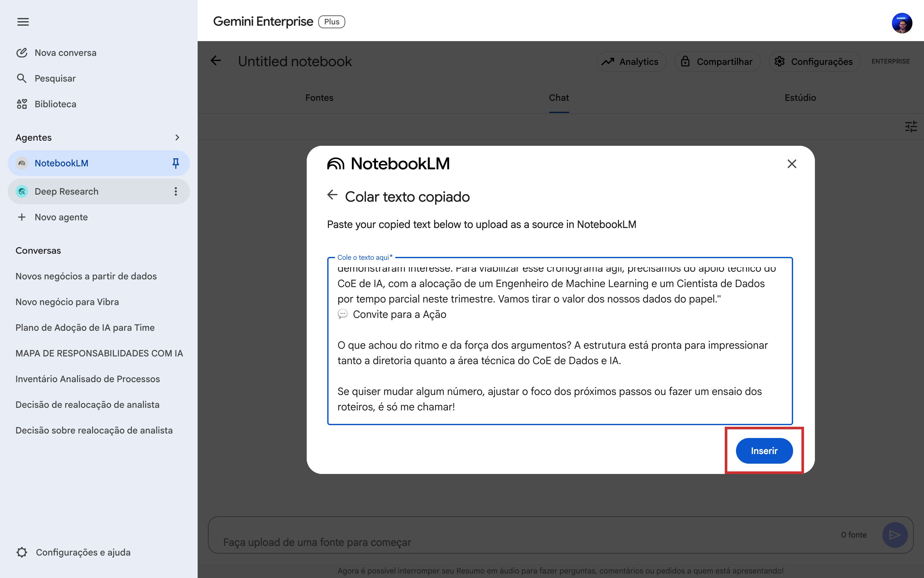The height and width of the screenshot is (578, 924).
Task: Click the ENTERPRISE label
Action: pyautogui.click(x=890, y=61)
